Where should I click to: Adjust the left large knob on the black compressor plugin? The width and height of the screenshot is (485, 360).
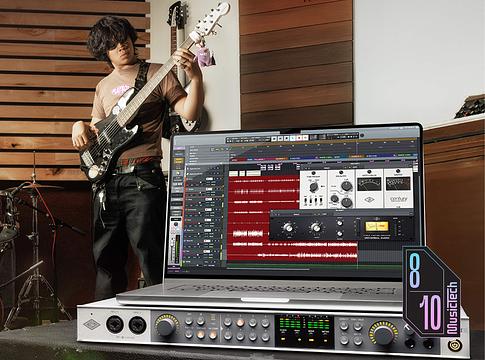point(288,228)
